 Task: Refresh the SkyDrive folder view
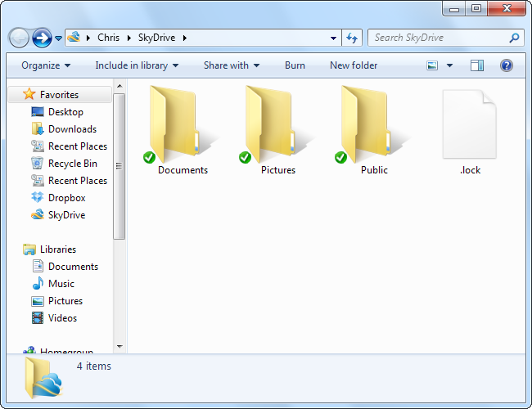point(352,38)
